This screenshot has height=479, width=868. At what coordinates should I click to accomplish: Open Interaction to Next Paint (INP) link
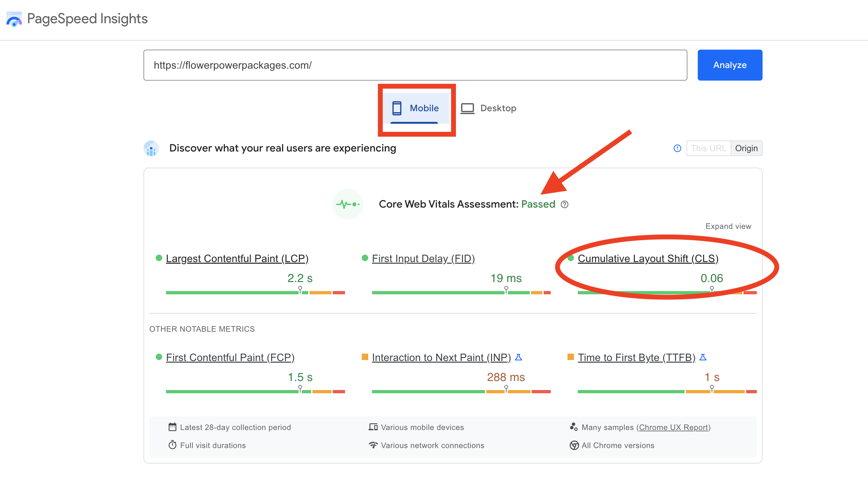pyautogui.click(x=441, y=357)
